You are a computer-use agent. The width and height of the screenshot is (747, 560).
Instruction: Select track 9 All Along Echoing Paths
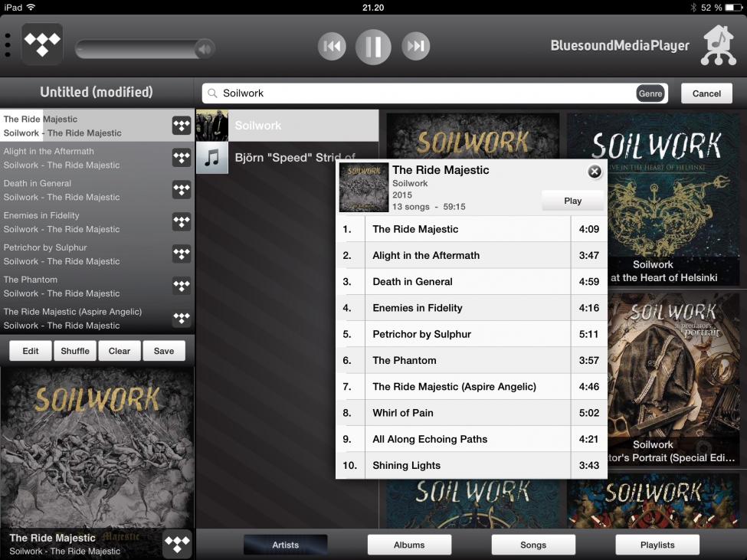472,439
